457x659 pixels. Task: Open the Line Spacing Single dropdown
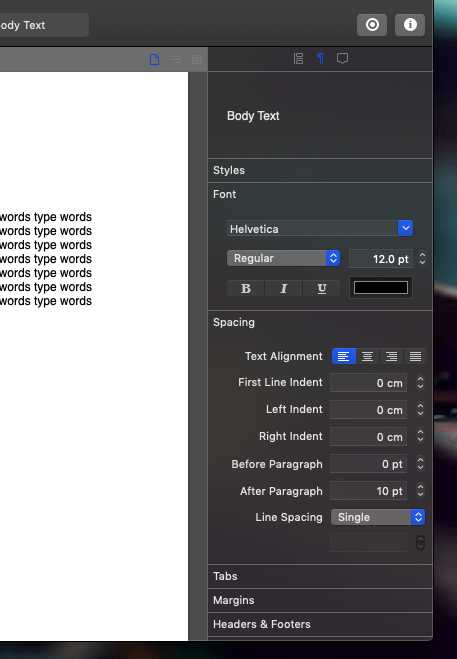click(x=378, y=517)
